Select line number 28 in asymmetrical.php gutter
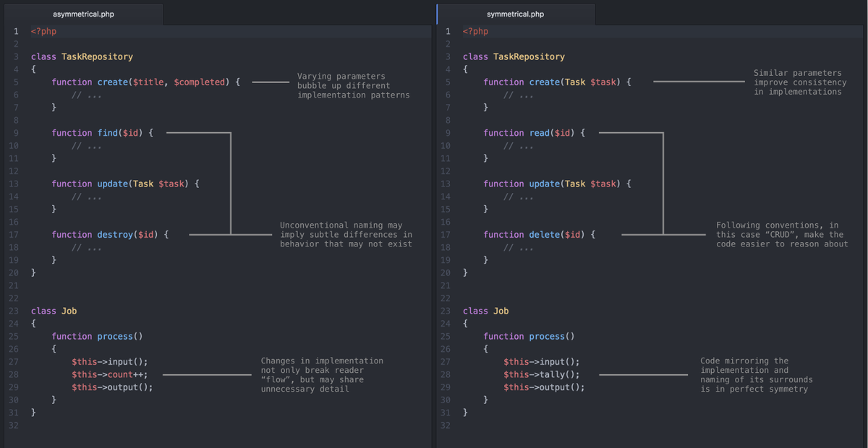 click(14, 374)
